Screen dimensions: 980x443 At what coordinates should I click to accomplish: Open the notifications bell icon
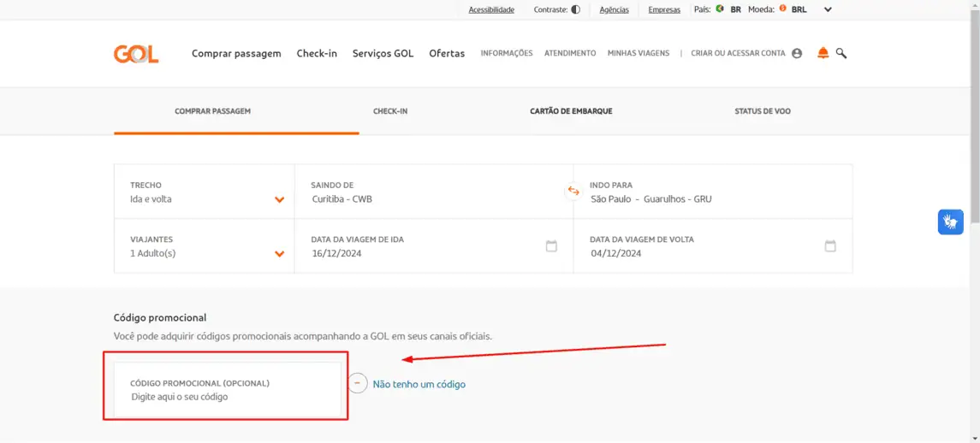tap(823, 53)
